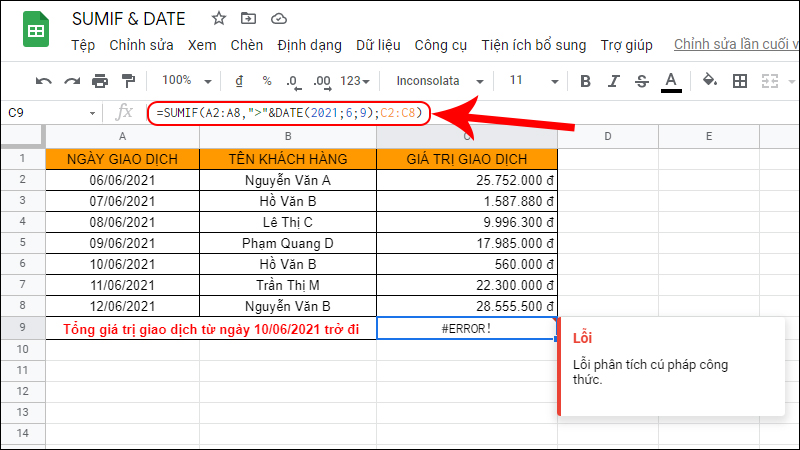Screen dimensions: 800x450
Task: Go to Google Sheets home logo
Action: tap(35, 31)
